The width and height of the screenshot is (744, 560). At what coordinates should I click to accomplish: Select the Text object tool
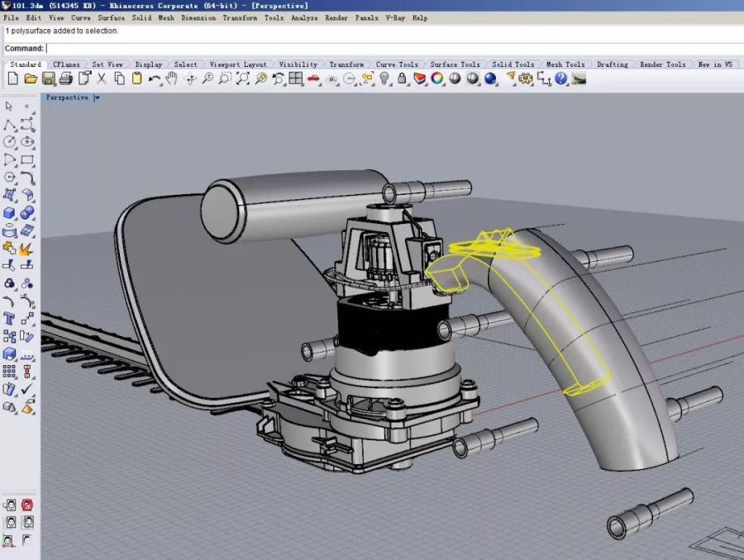pyautogui.click(x=10, y=319)
